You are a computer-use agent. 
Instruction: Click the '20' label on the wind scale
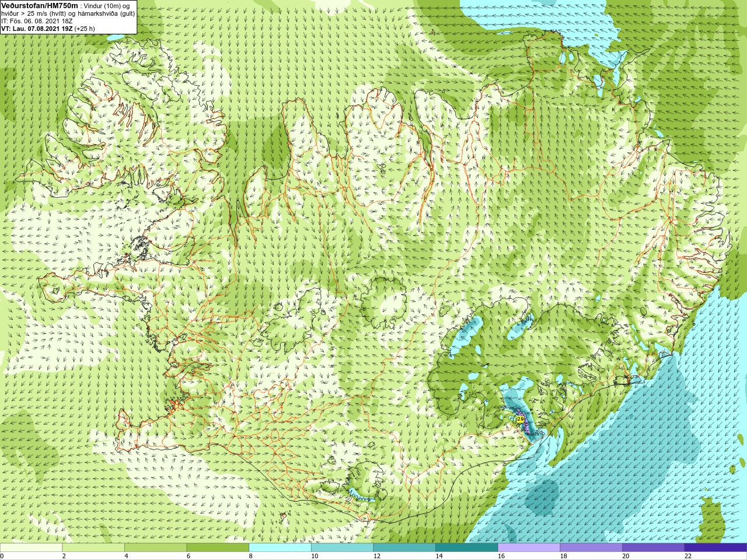click(x=626, y=556)
